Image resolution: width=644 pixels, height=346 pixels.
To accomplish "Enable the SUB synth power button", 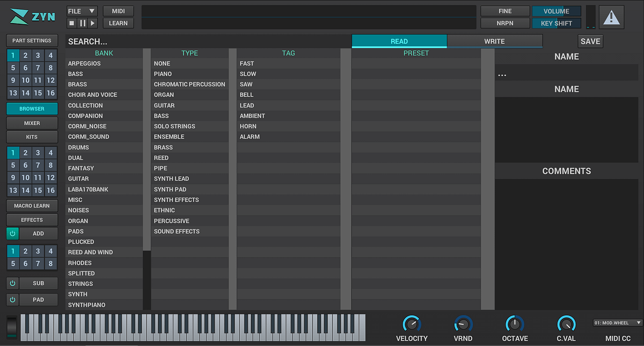I will click(x=12, y=283).
